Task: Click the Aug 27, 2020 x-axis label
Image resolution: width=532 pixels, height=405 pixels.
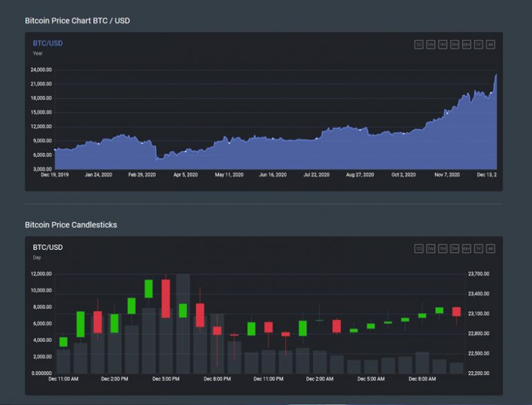Action: click(x=360, y=174)
